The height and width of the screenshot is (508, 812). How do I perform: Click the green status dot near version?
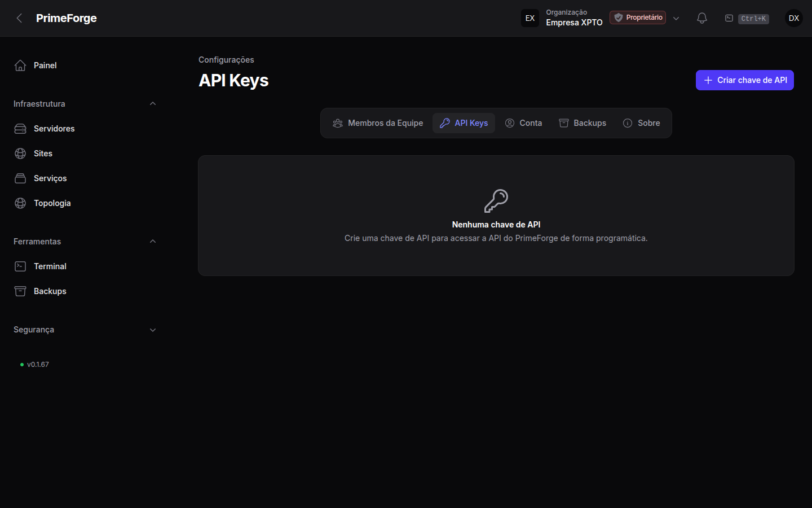coord(22,365)
